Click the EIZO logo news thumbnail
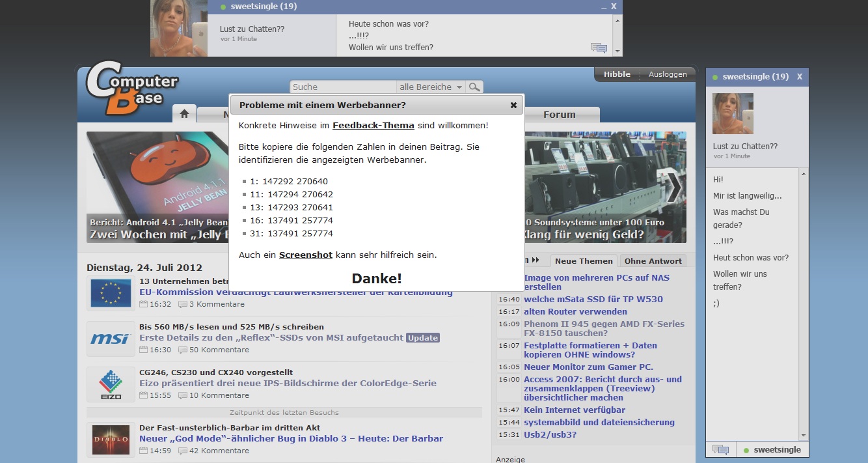868x463 pixels. point(111,384)
